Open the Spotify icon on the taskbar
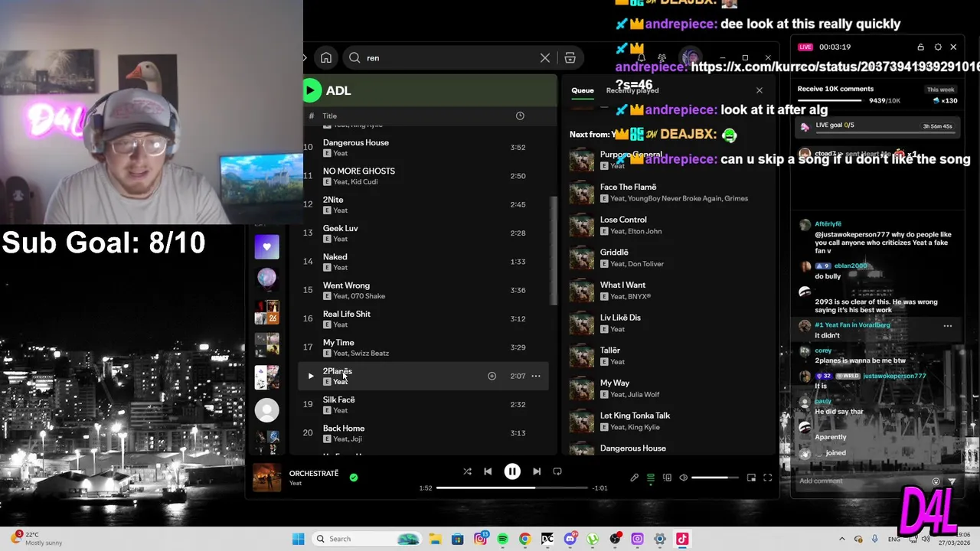This screenshot has height=551, width=980. coord(502,539)
